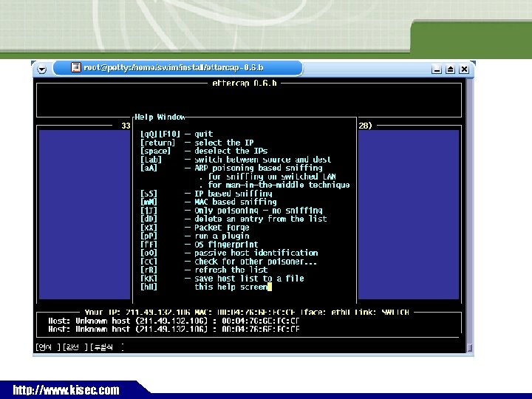Viewport: 532px width, 399px height.
Task: Minimize the ettercap terminal window
Action: click(x=437, y=69)
